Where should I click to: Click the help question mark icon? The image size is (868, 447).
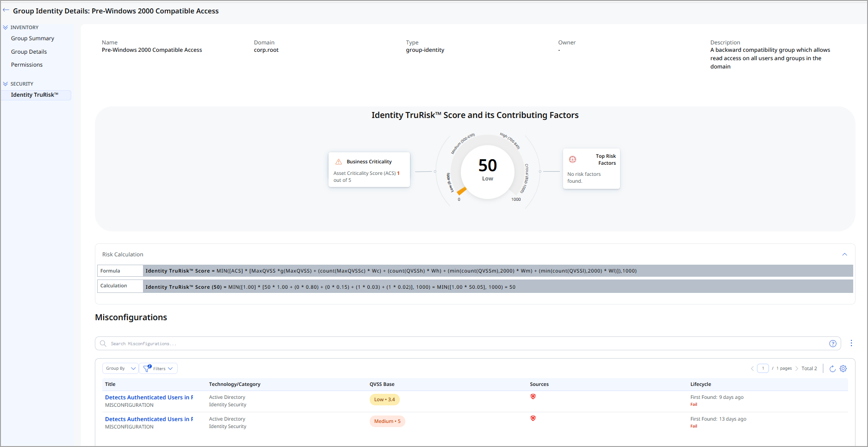(x=832, y=343)
